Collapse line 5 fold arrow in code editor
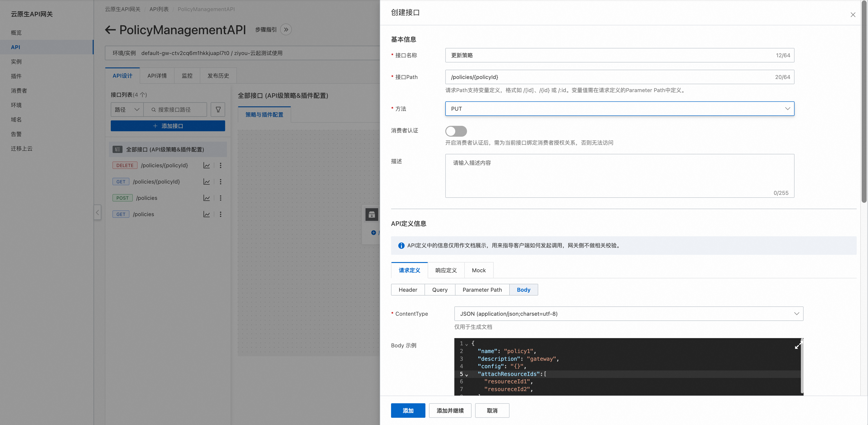Image resolution: width=868 pixels, height=425 pixels. (x=467, y=375)
